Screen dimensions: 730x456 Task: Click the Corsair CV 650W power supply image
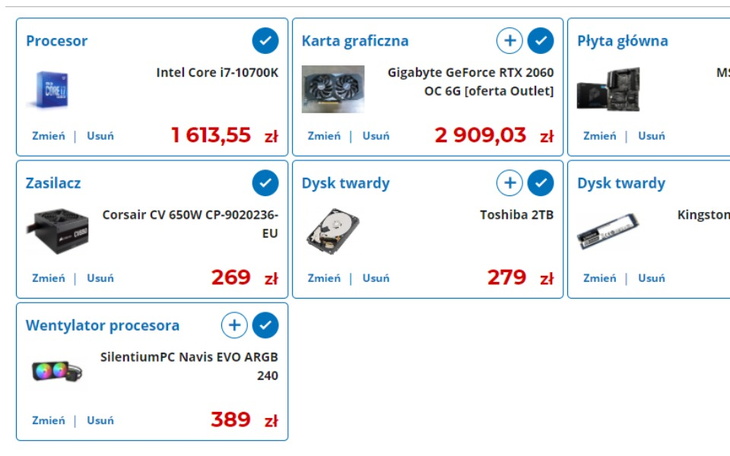(56, 229)
